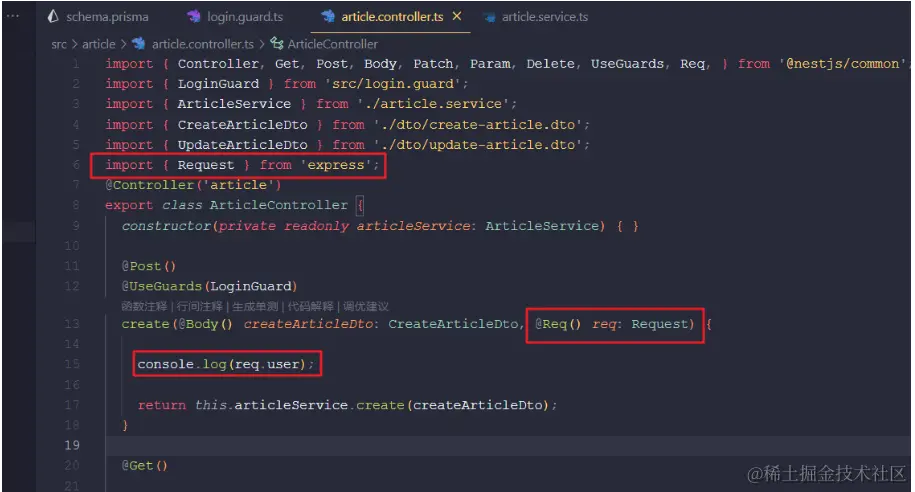
Task: Click the ellipsis icon left of the tabs
Action: coord(12,16)
